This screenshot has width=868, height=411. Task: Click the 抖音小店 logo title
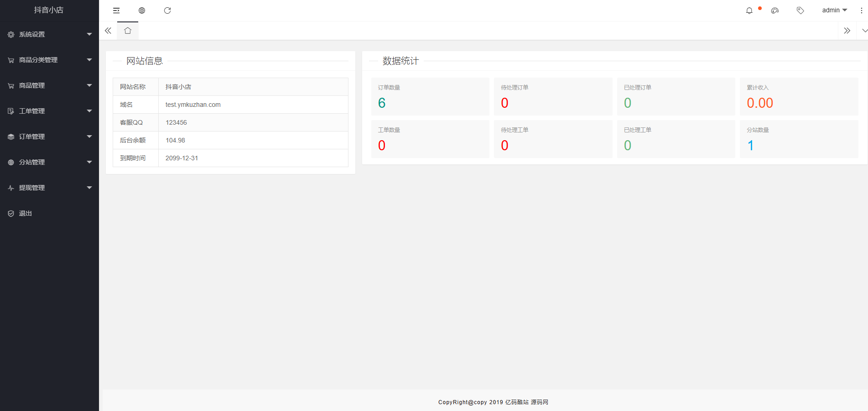pos(49,10)
